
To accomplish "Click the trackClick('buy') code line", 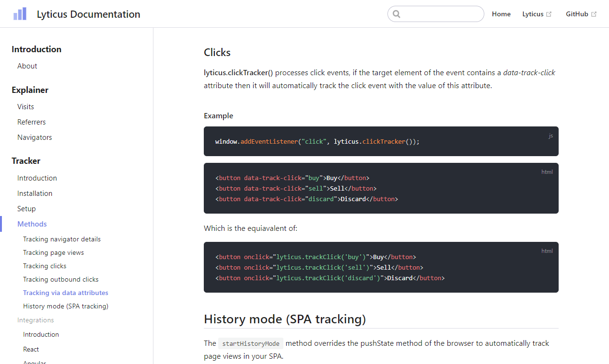I will coord(316,257).
